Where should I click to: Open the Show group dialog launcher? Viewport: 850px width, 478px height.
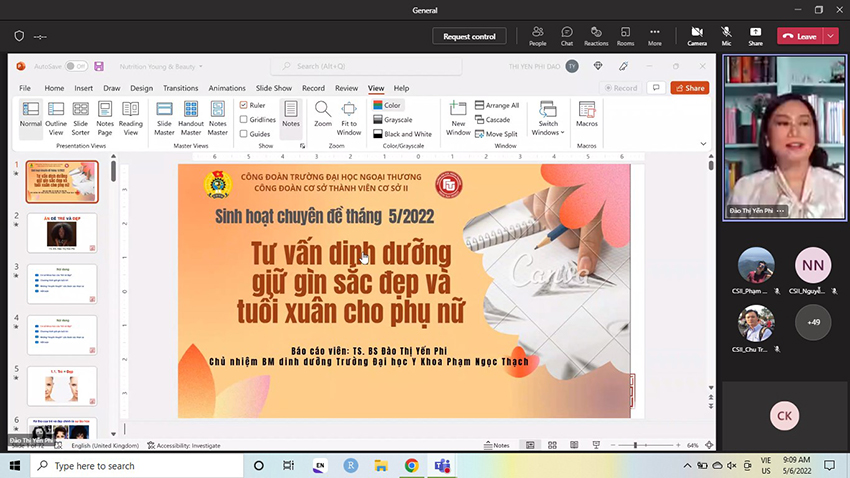click(x=302, y=146)
